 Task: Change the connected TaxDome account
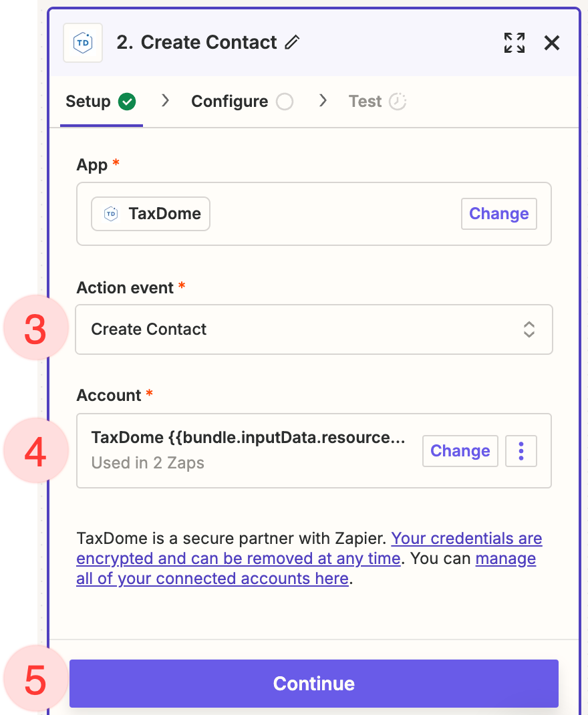pos(460,451)
